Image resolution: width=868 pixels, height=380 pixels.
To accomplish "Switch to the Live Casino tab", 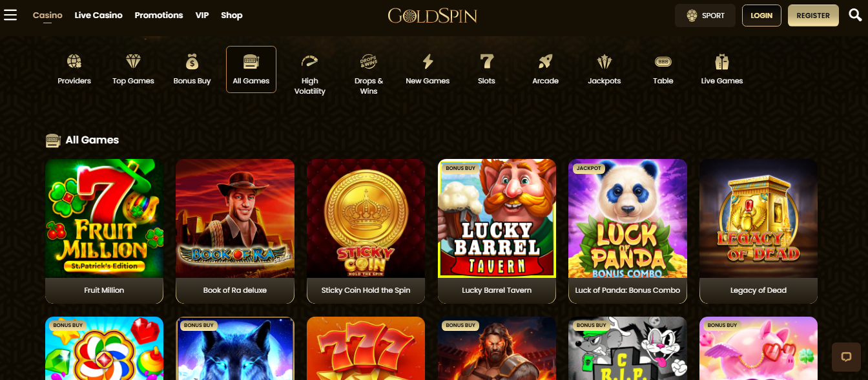I will 98,15.
